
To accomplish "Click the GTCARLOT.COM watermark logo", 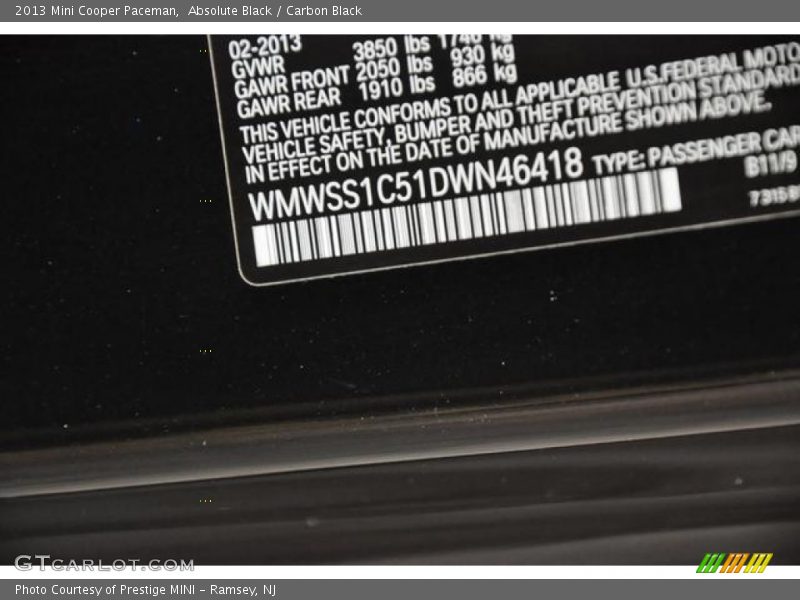I will point(104,564).
